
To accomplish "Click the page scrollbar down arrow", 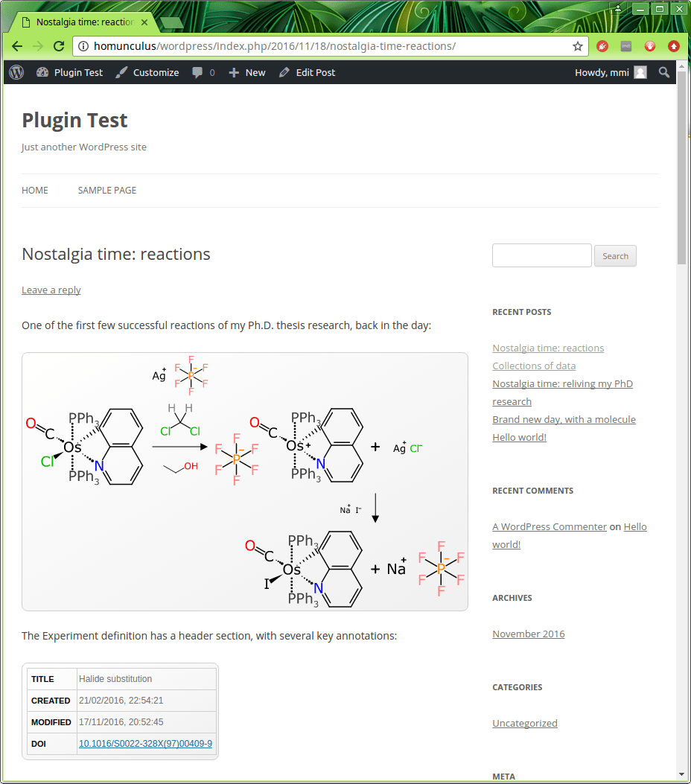I will (682, 774).
